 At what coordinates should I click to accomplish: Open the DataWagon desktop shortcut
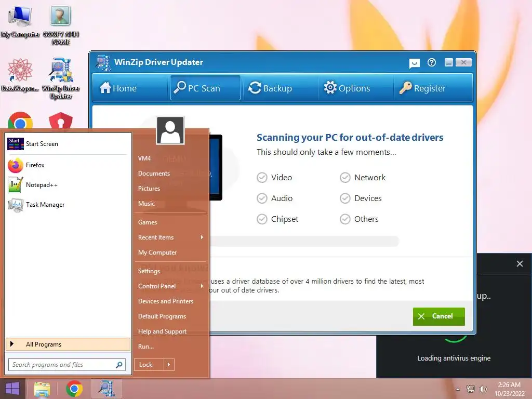pyautogui.click(x=20, y=75)
